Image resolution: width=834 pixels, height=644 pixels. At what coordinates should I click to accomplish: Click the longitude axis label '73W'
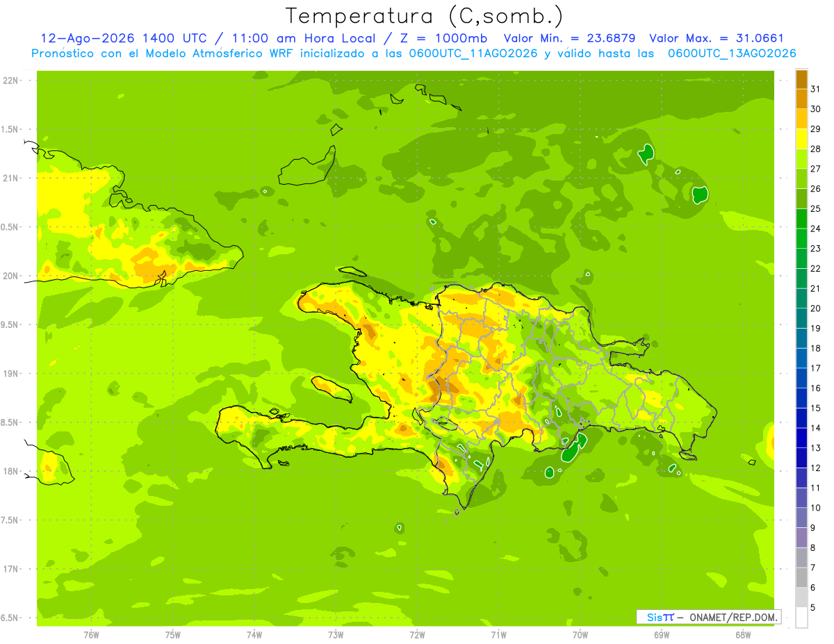tap(336, 635)
